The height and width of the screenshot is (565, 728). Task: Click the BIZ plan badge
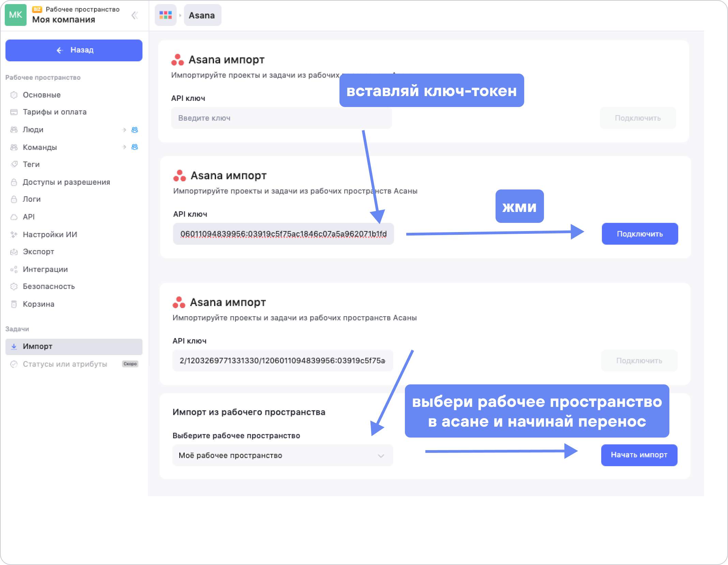(37, 9)
